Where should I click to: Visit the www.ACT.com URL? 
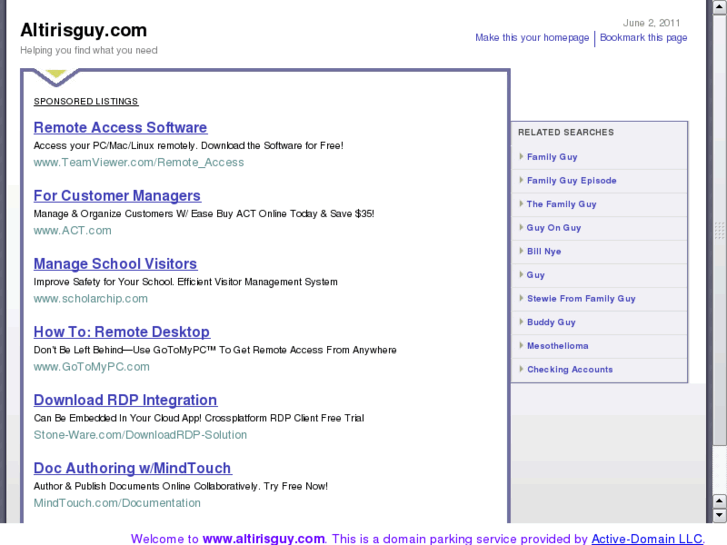point(72,231)
